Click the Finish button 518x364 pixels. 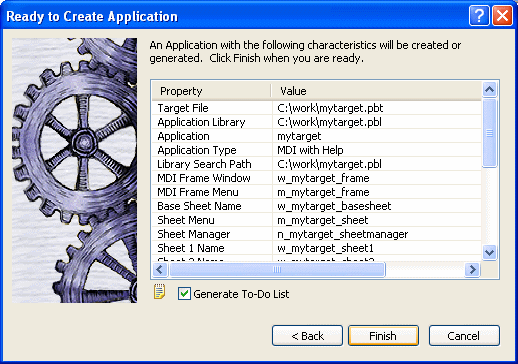tap(383, 336)
